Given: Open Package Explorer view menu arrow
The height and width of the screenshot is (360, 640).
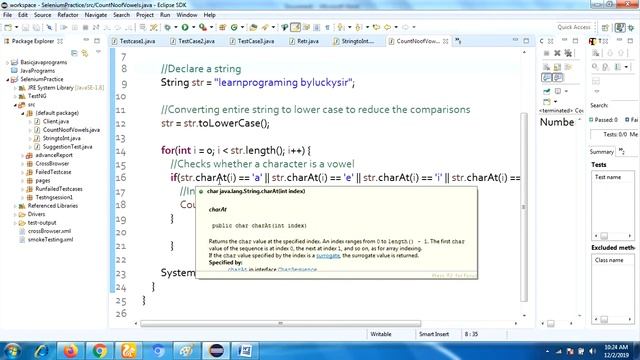Looking at the screenshot, I should tap(98, 52).
